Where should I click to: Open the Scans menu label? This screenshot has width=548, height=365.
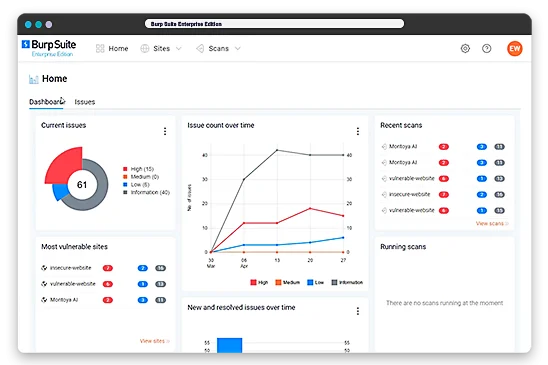218,49
